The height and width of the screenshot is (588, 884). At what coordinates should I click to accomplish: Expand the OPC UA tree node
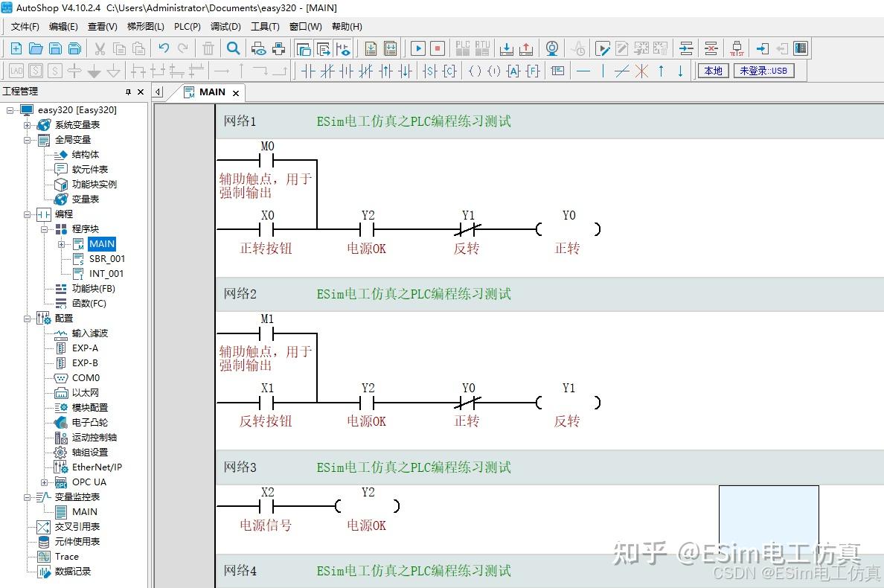(44, 482)
